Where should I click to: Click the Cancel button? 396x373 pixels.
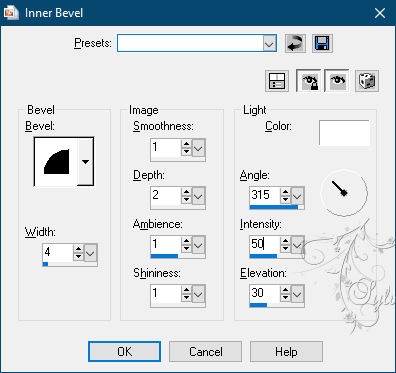point(206,351)
